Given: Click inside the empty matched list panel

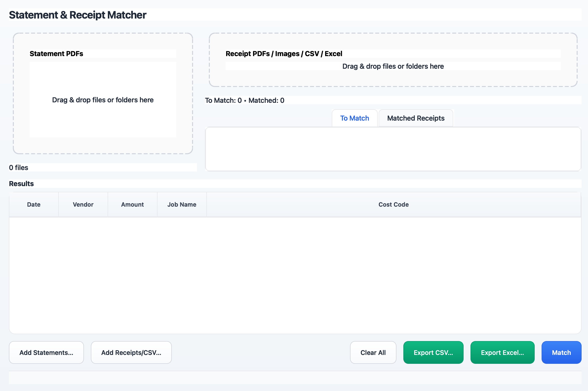Looking at the screenshot, I should click(x=393, y=149).
